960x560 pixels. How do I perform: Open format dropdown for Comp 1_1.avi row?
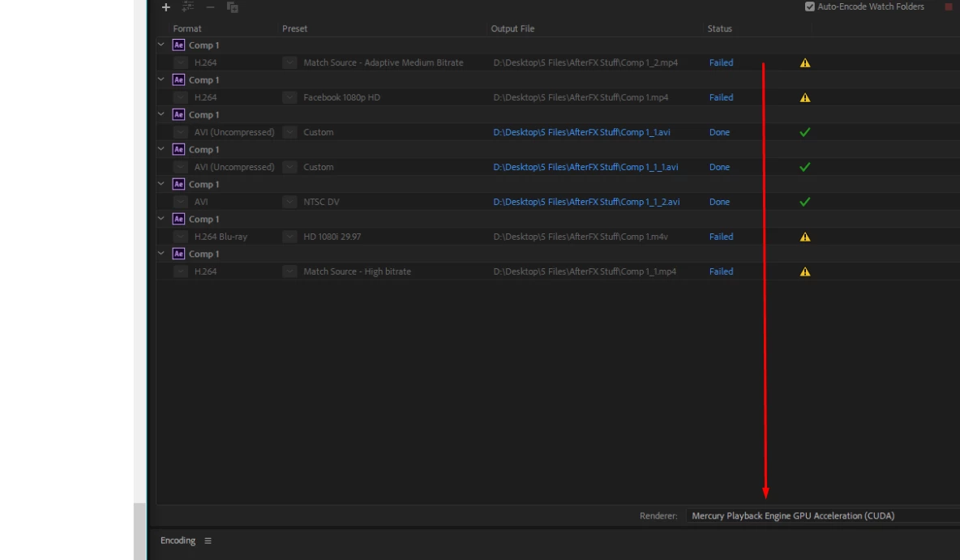coord(180,132)
